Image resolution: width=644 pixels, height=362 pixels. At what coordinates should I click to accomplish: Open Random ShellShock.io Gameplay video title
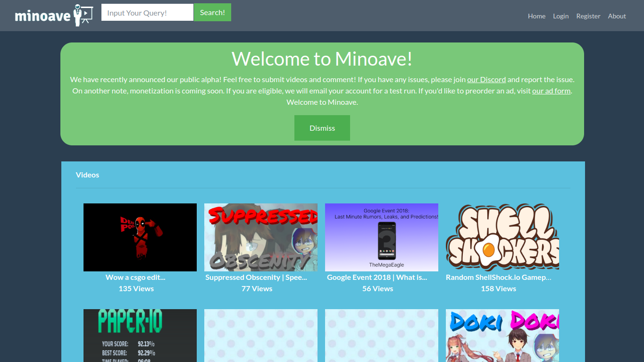coord(498,277)
